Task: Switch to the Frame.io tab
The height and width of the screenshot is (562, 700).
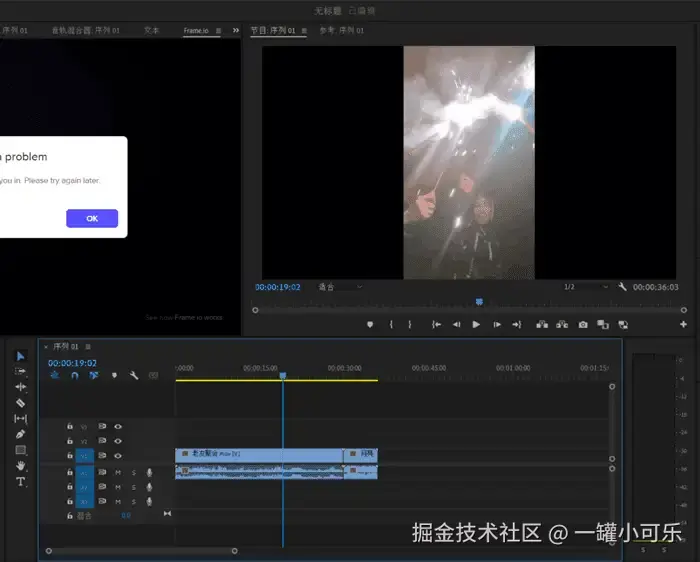Action: click(195, 31)
